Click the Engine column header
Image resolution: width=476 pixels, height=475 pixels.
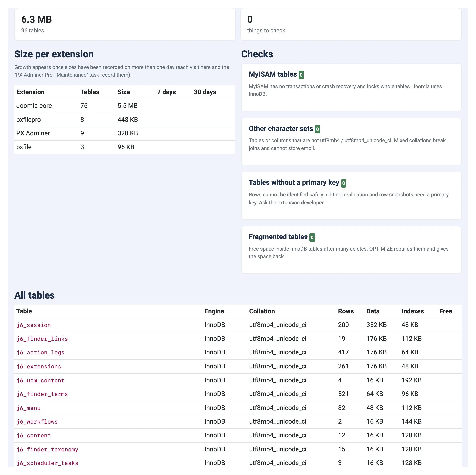tap(214, 311)
